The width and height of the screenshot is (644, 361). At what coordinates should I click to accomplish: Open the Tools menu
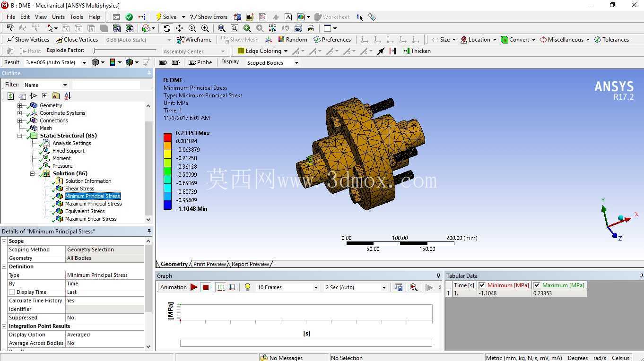[x=77, y=17]
